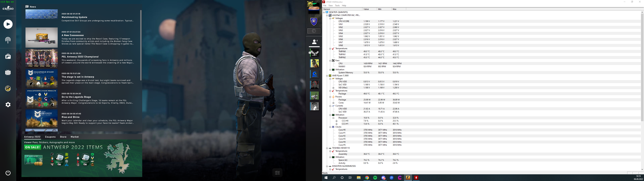644x181 pixels.
Task: Open the Matchmaking Update news article
Action: (74, 17)
